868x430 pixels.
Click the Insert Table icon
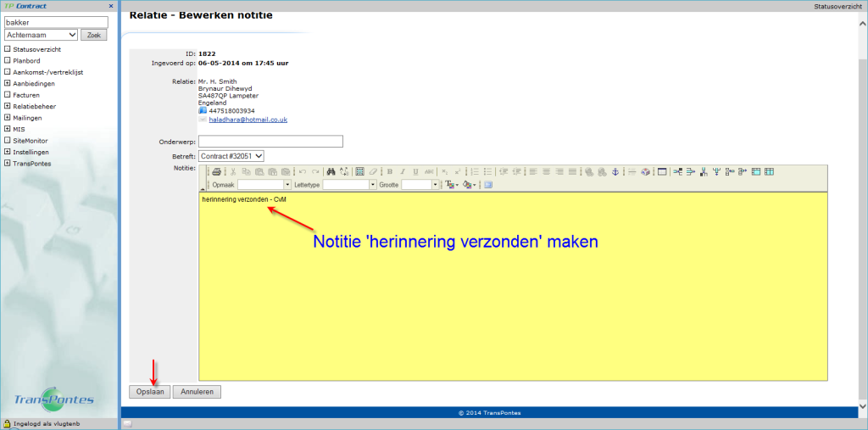click(x=662, y=171)
